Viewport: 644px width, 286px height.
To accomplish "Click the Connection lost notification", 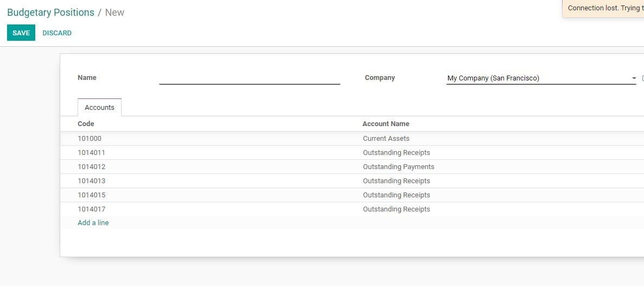I will click(604, 9).
